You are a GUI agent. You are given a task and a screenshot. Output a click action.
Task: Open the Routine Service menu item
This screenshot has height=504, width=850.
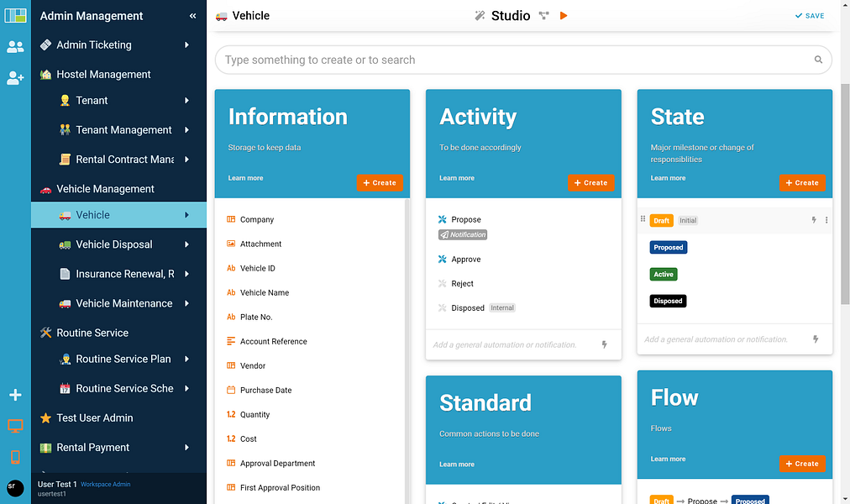pyautogui.click(x=118, y=333)
